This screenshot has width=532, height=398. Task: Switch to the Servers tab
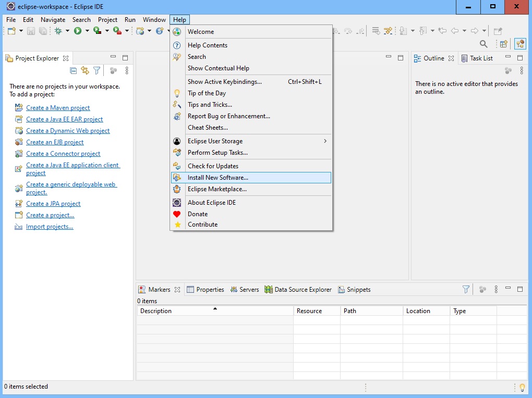tap(245, 290)
